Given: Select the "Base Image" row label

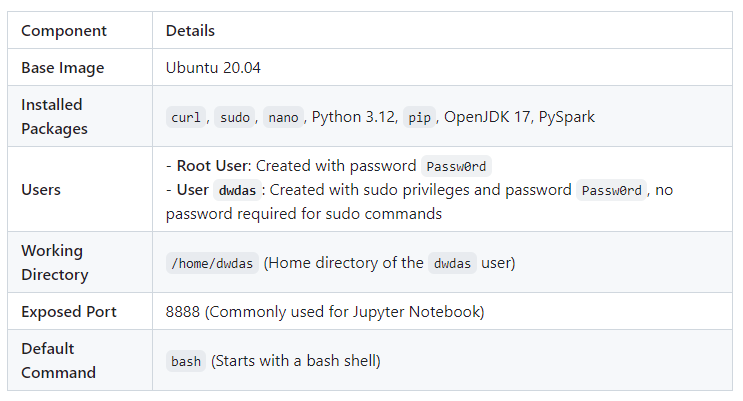Looking at the screenshot, I should [62, 68].
